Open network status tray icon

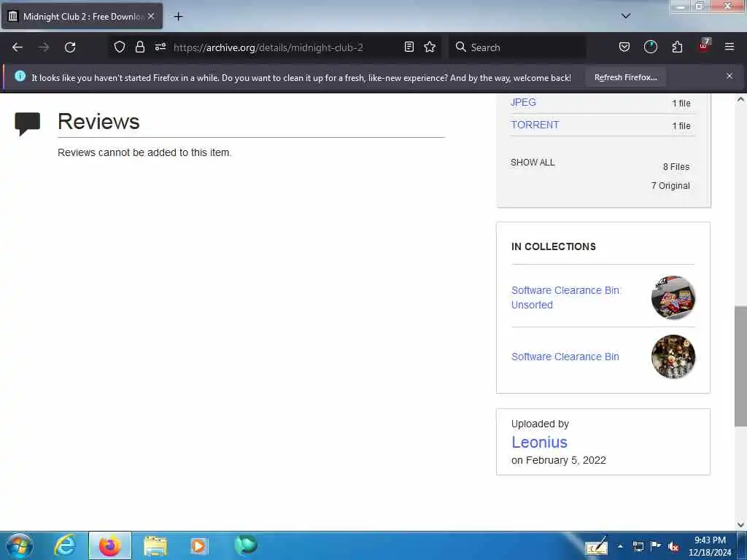tap(638, 546)
